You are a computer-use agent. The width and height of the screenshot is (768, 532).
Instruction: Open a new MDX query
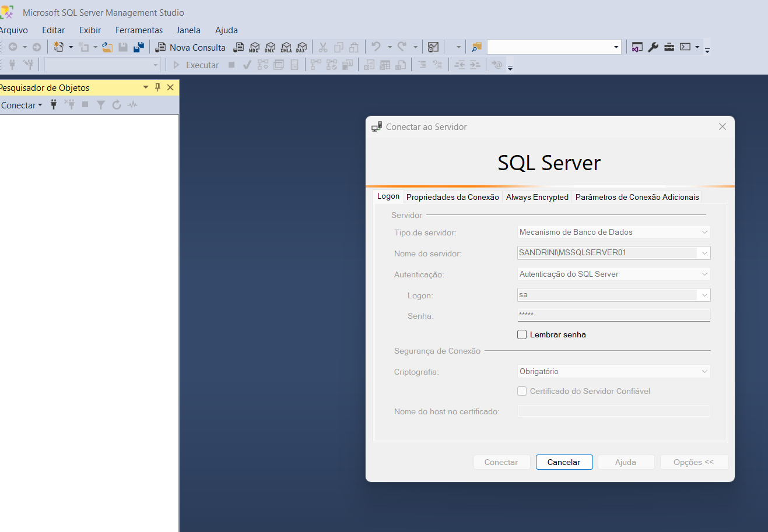pyautogui.click(x=254, y=47)
